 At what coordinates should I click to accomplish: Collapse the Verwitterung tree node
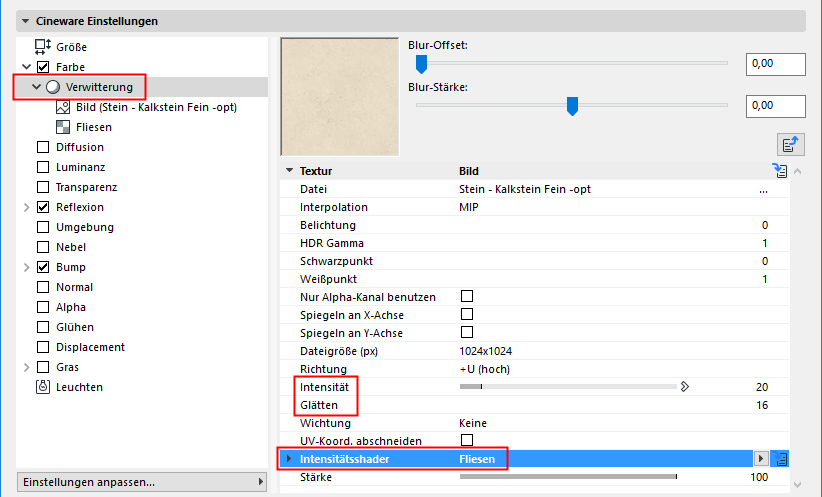(x=36, y=87)
